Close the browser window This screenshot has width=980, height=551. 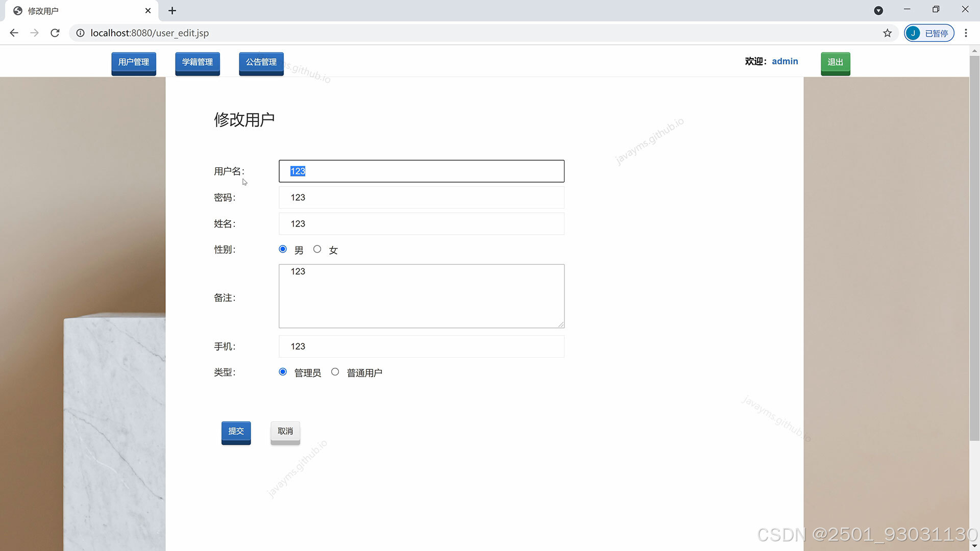click(x=965, y=9)
